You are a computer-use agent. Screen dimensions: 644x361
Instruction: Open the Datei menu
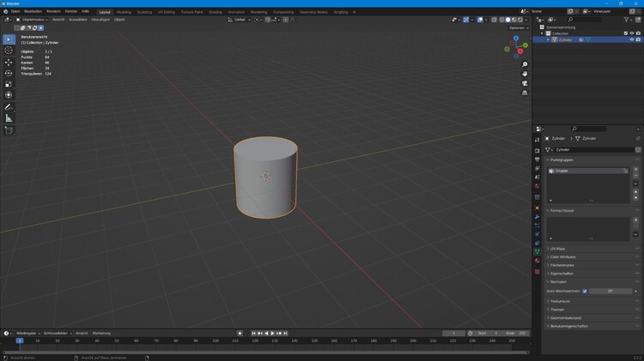pyautogui.click(x=15, y=11)
